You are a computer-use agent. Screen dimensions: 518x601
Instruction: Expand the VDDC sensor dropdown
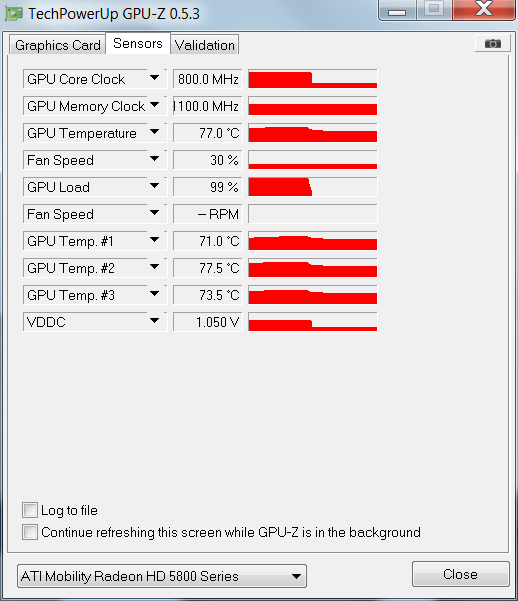(155, 321)
